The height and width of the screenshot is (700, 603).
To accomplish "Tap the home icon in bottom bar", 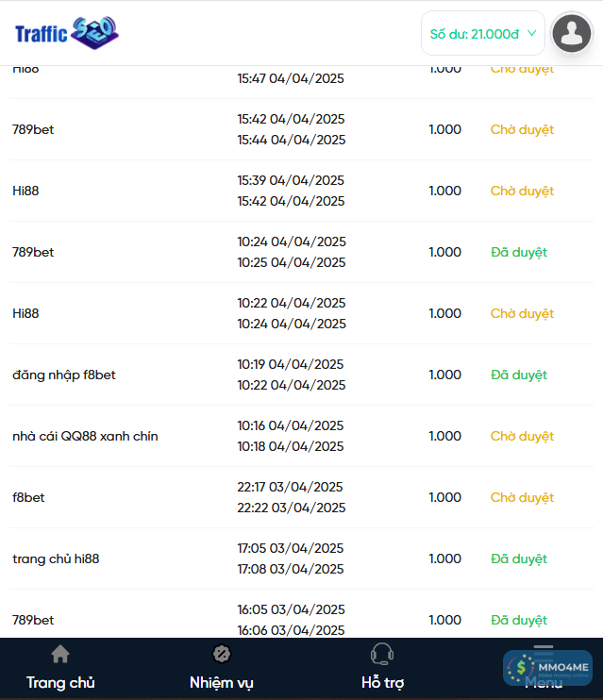I will pos(60,655).
